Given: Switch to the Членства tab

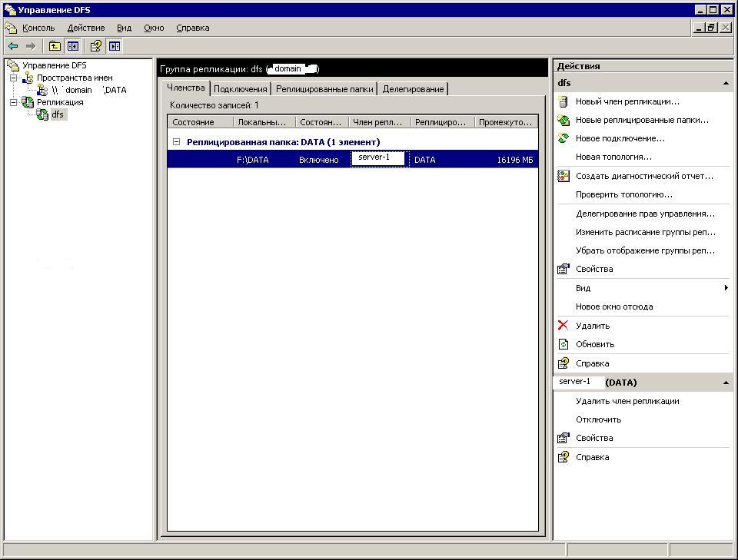Looking at the screenshot, I should pyautogui.click(x=186, y=88).
